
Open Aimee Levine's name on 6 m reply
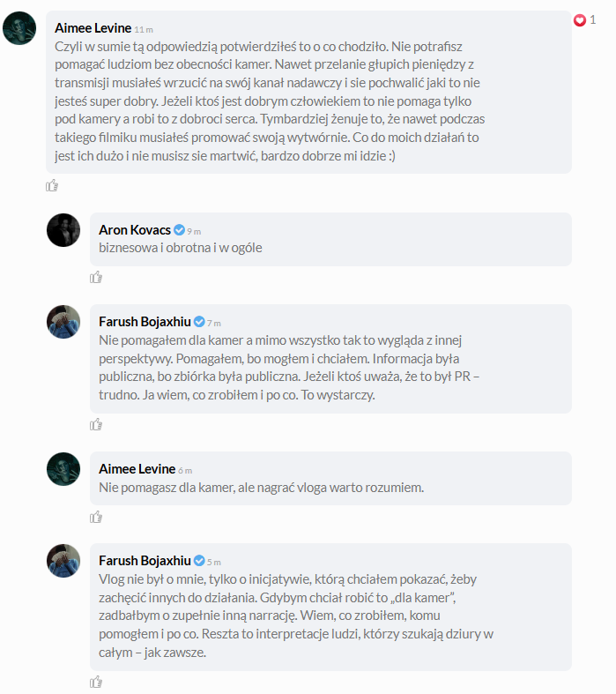click(137, 469)
